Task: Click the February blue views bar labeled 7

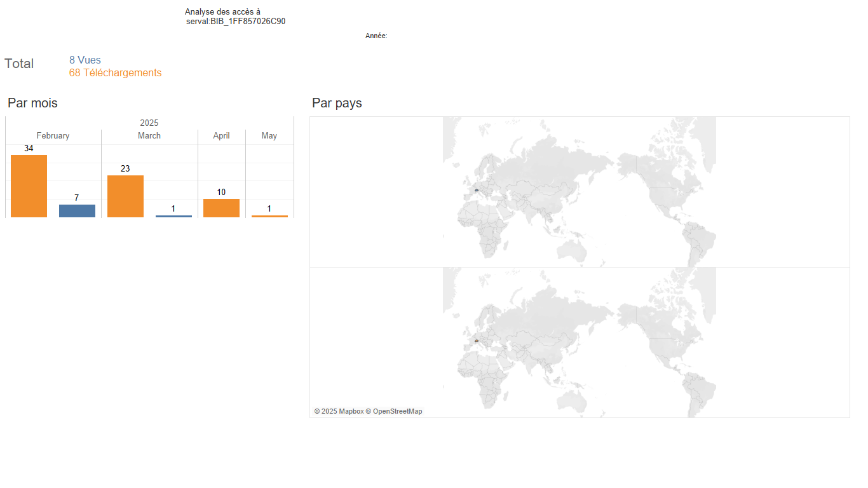Action: click(x=77, y=211)
